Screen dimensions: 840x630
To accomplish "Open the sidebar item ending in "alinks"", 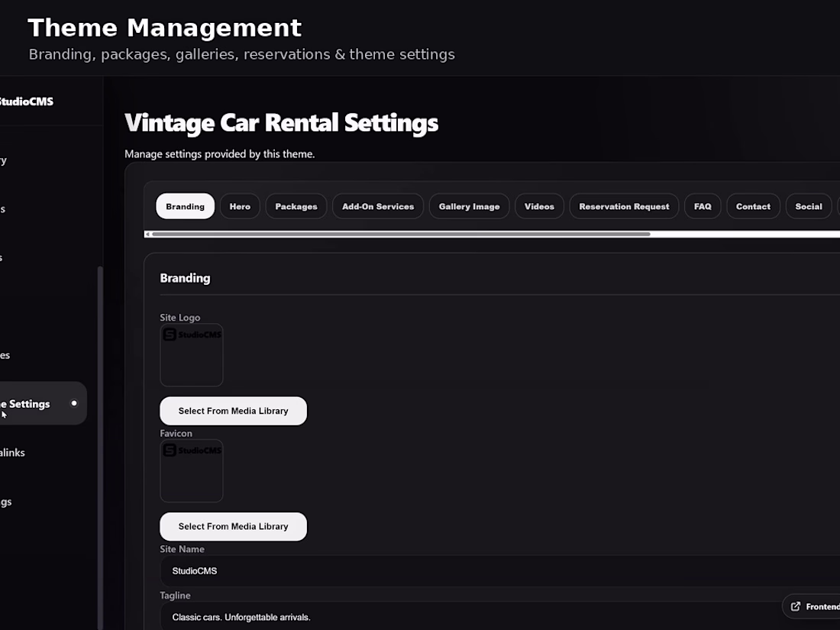I will click(x=13, y=453).
